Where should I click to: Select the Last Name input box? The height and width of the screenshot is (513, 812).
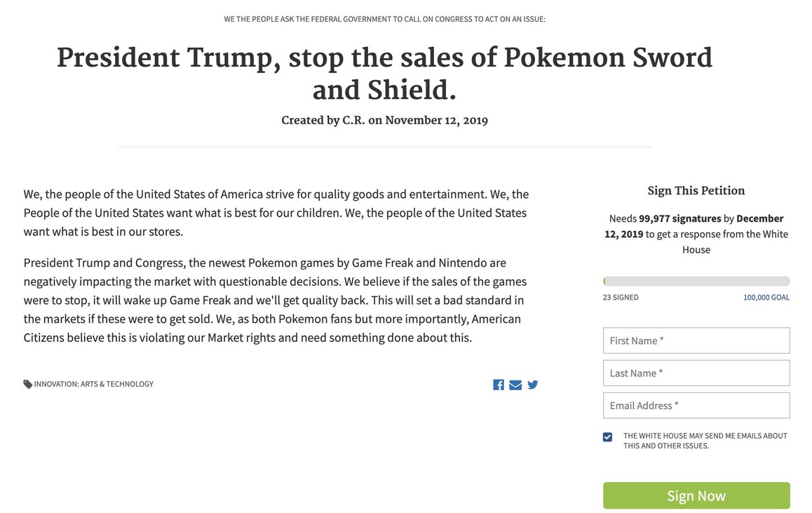pyautogui.click(x=696, y=373)
